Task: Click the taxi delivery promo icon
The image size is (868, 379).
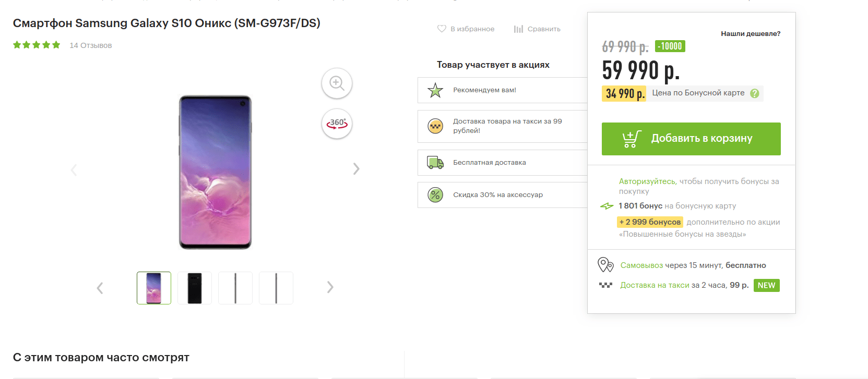Action: point(435,126)
